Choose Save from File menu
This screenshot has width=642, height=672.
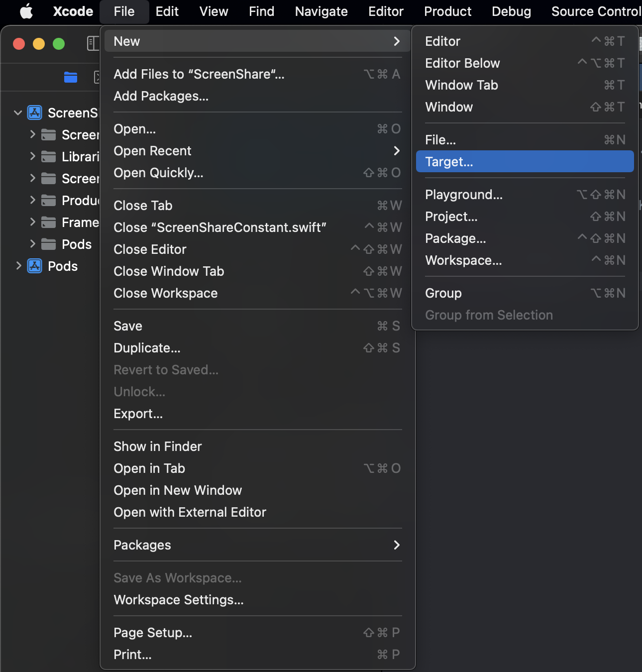(257, 326)
